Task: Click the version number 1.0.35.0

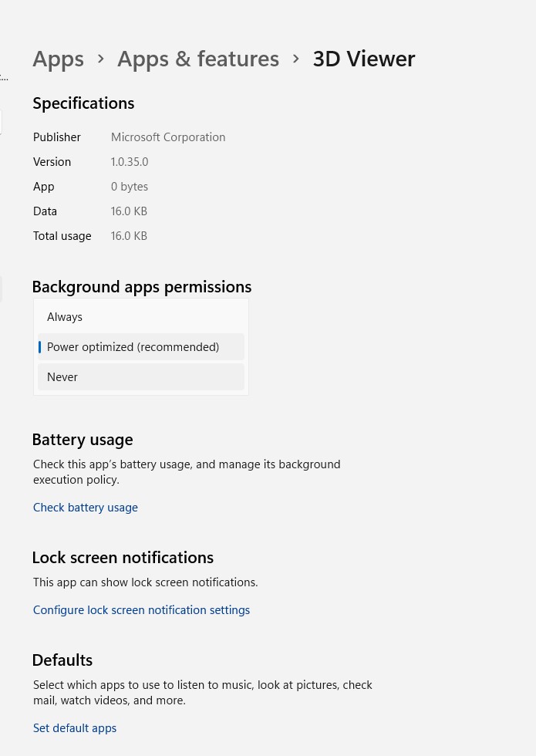Action: pyautogui.click(x=130, y=162)
